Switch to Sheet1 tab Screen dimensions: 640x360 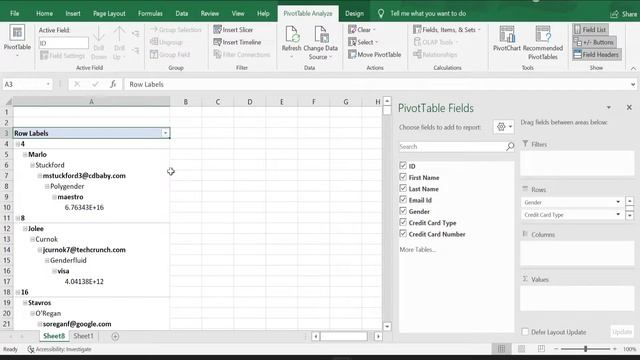tap(83, 336)
